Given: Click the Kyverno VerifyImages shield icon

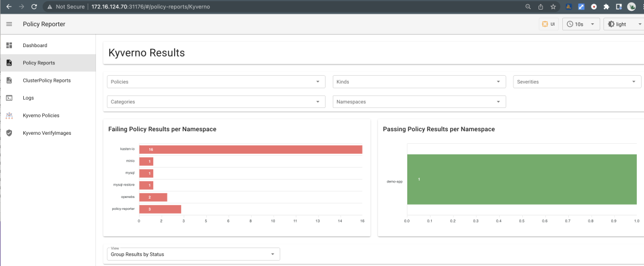Looking at the screenshot, I should point(9,133).
